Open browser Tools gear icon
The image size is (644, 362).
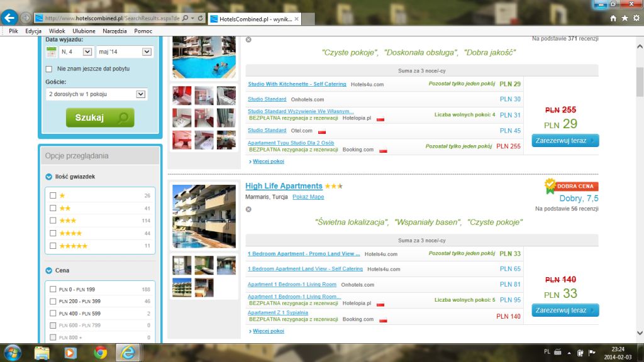click(636, 18)
